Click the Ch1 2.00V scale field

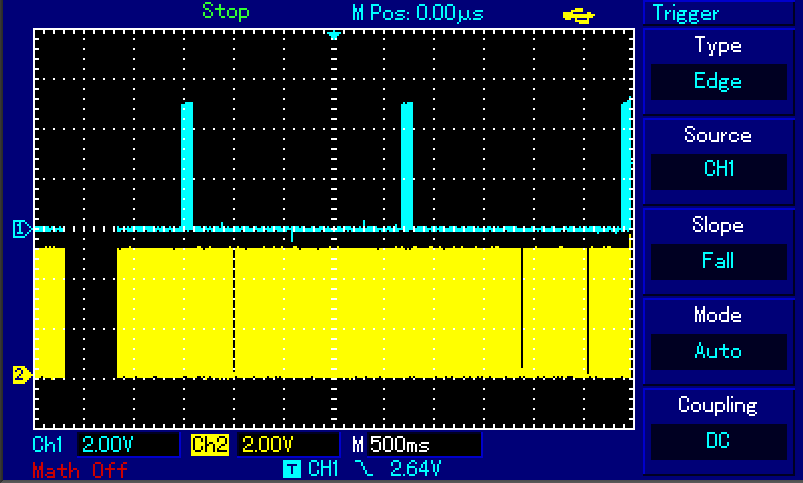(129, 444)
